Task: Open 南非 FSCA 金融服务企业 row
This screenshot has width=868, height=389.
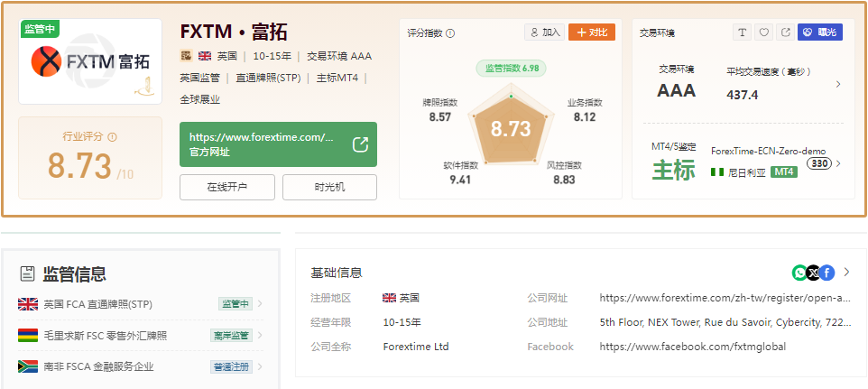Action: point(141,366)
